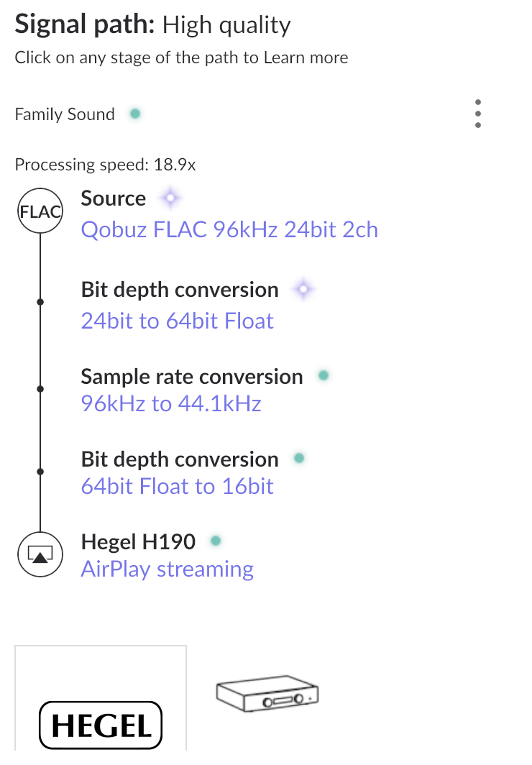Open the three-dot options menu
Viewport: 532px width, 765px height.
click(478, 114)
